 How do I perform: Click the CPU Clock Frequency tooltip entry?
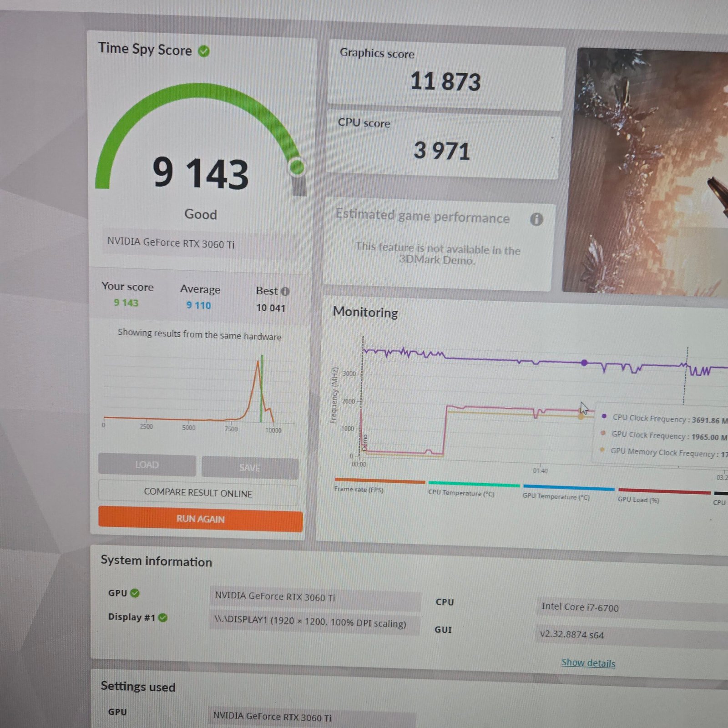pyautogui.click(x=664, y=419)
